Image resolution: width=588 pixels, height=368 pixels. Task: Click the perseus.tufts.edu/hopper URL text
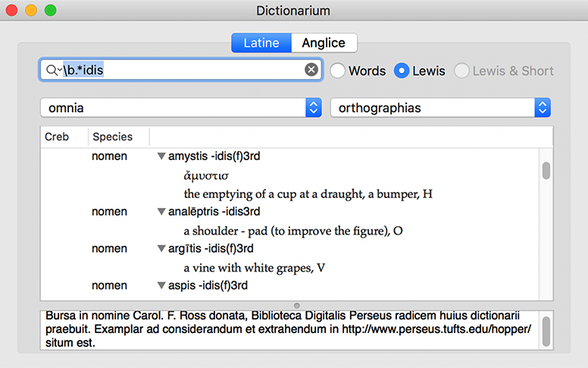tap(436, 329)
